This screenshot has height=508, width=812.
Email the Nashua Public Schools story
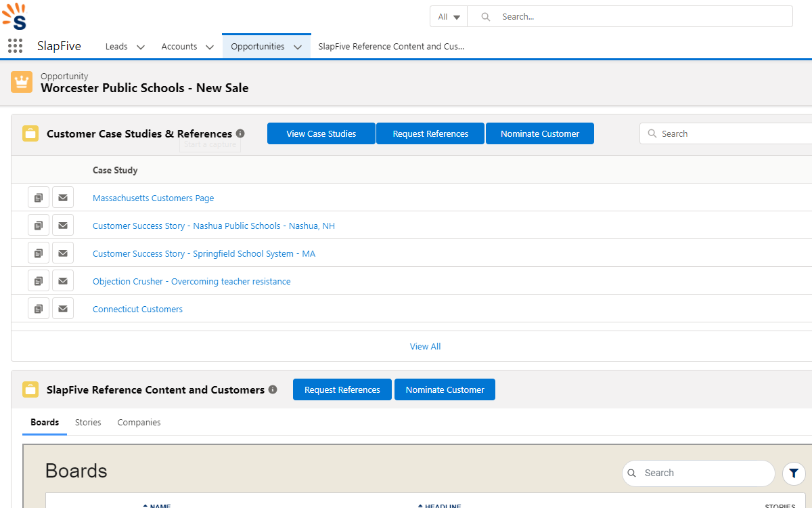[63, 226]
